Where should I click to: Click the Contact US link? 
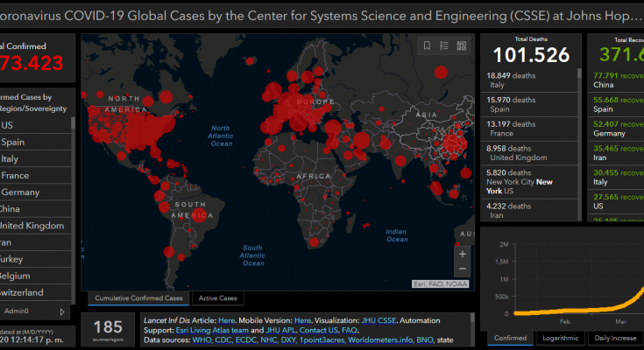[318, 330]
